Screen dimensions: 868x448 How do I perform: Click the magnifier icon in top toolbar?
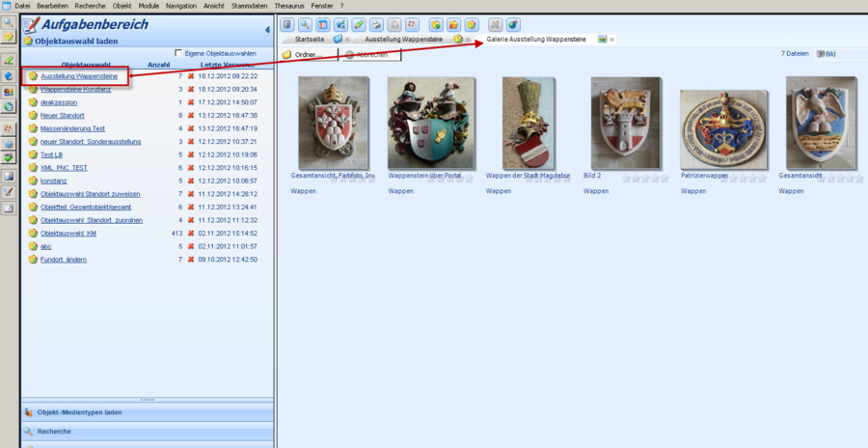click(x=305, y=24)
